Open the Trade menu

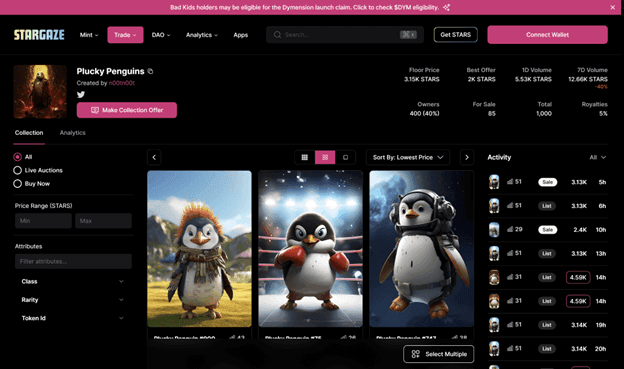[125, 35]
